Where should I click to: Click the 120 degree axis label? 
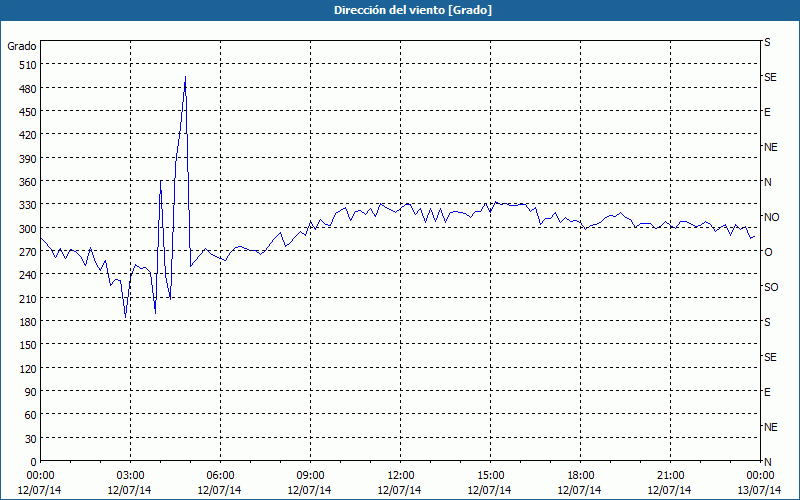point(28,369)
